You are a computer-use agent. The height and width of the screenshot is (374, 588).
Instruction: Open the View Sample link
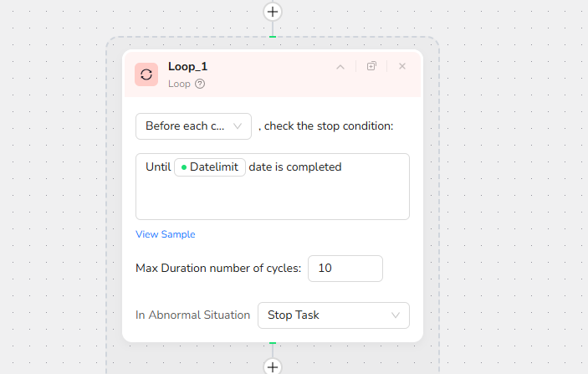click(165, 234)
